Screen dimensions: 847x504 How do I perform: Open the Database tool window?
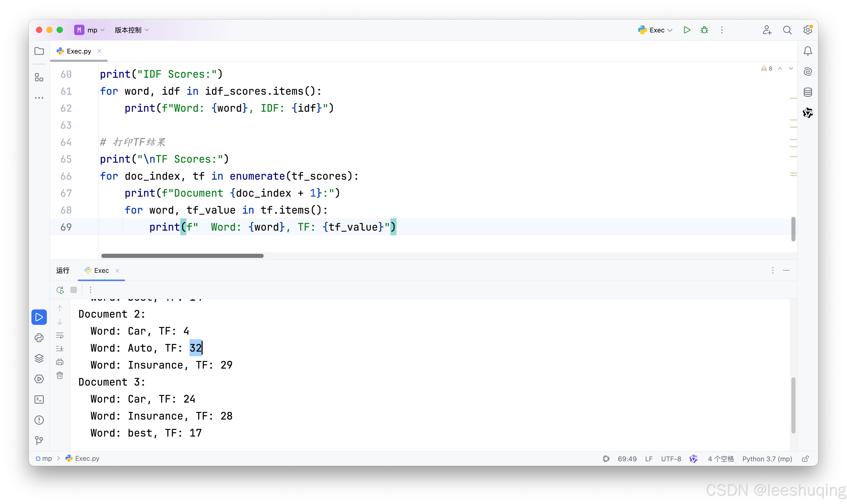click(808, 92)
